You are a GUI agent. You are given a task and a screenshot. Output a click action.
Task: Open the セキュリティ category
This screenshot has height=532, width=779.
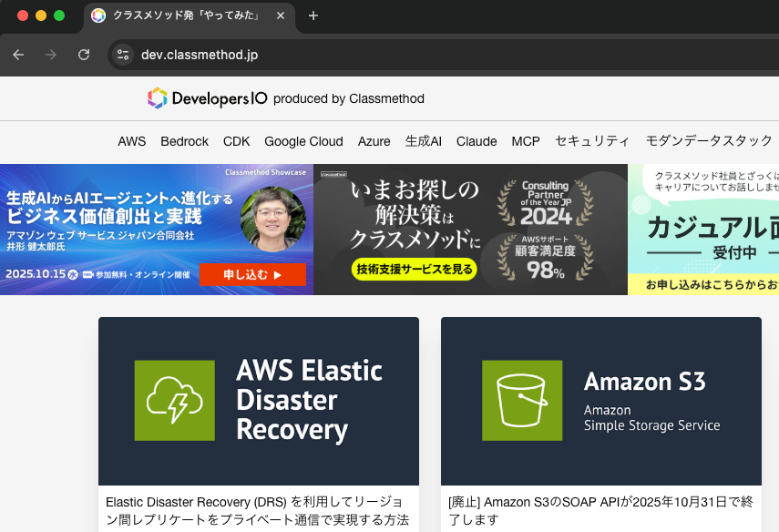[x=592, y=141]
